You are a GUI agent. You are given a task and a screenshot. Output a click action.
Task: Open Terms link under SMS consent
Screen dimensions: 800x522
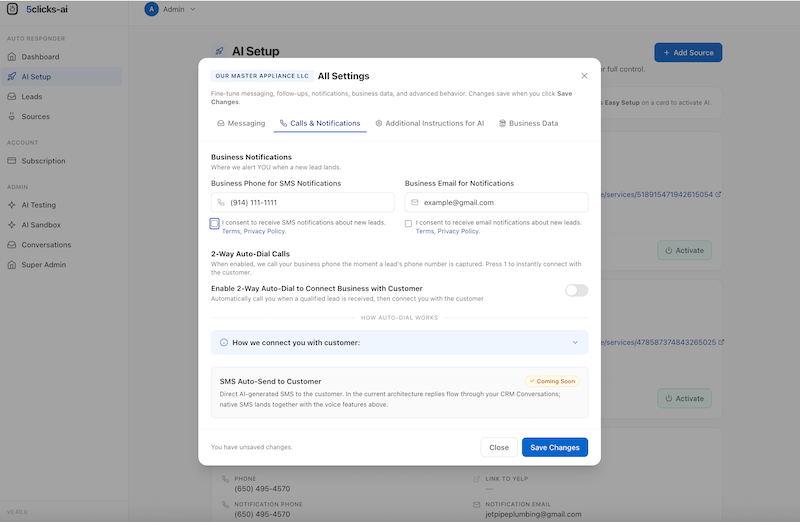[231, 231]
